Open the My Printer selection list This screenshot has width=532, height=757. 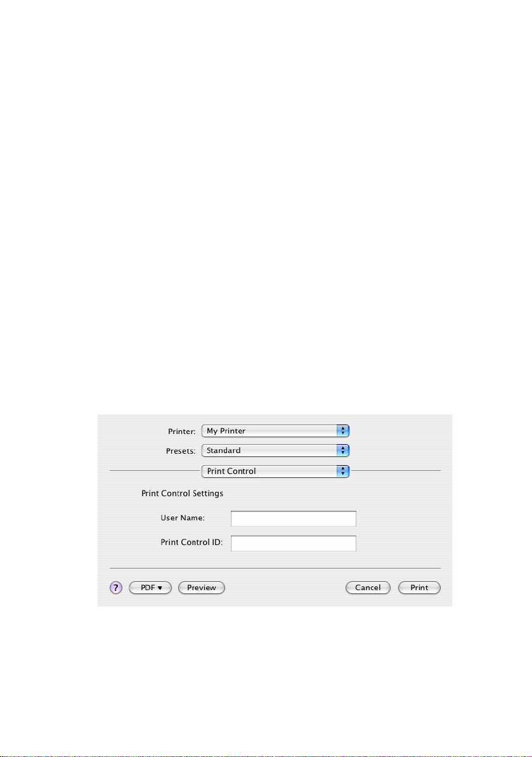coord(275,431)
